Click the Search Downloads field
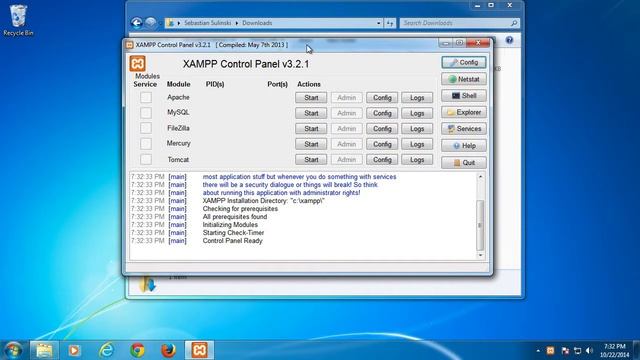Screen dimensions: 640x360 [x=460, y=23]
